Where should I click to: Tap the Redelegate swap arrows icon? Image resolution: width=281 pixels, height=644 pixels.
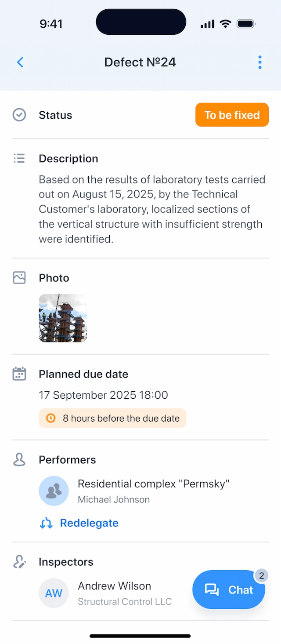point(46,523)
